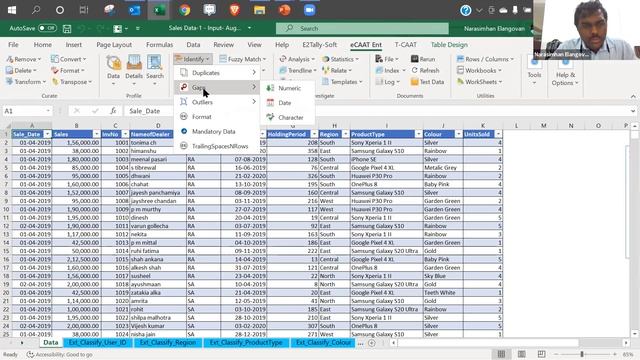
Task: Open the Duplicates submenu
Action: pyautogui.click(x=218, y=73)
